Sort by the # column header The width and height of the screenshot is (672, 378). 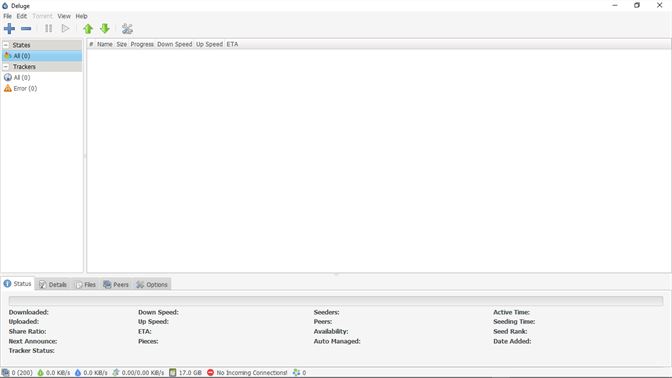(91, 44)
